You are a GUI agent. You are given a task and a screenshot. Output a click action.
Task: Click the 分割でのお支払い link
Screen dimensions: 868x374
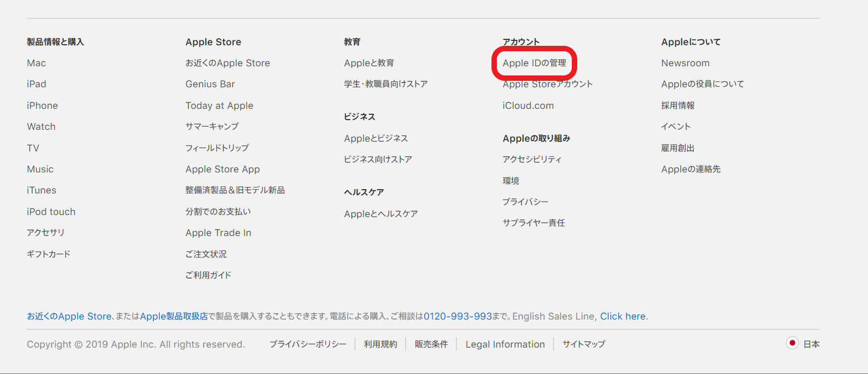218,212
